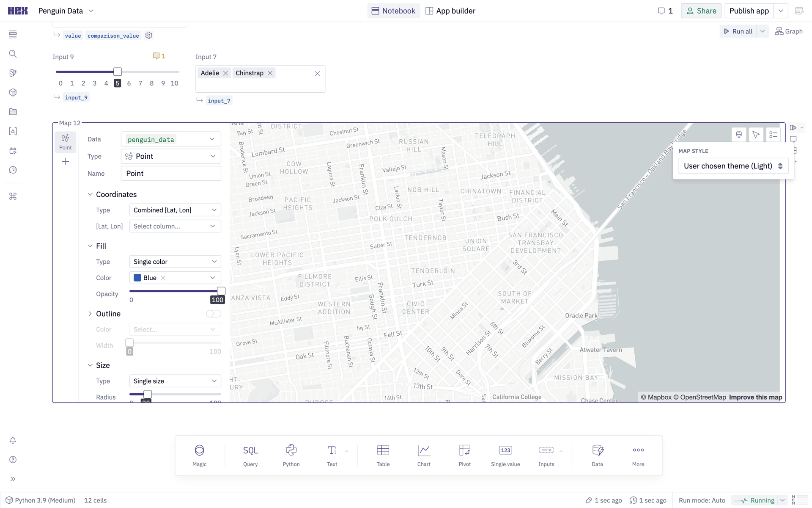Screen dimensions: 812x508
Task: Open the notifications bell icon
Action: point(13,440)
